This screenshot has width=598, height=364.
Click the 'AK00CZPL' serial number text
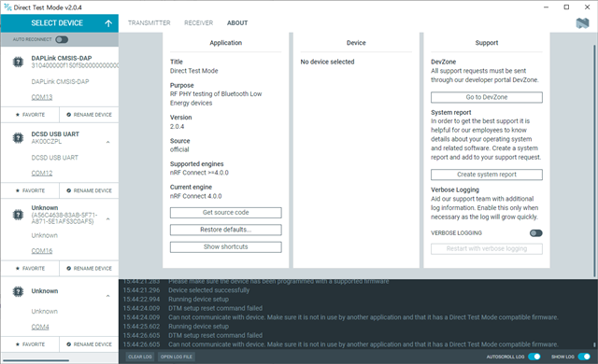coord(47,142)
